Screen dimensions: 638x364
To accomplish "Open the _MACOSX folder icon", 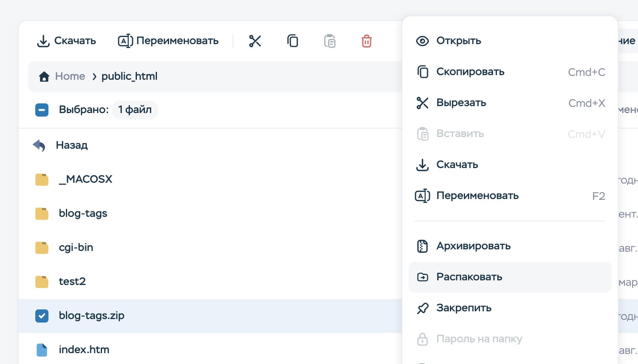I will click(42, 180).
